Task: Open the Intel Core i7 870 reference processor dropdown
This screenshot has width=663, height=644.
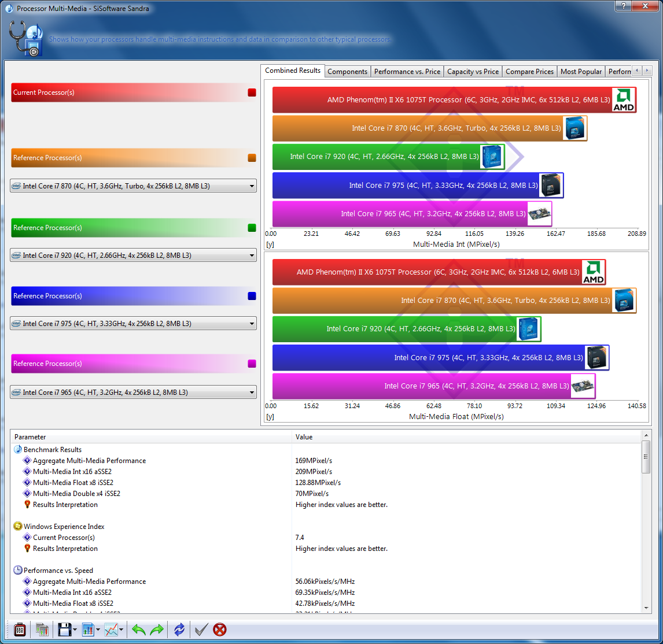Action: tap(133, 186)
